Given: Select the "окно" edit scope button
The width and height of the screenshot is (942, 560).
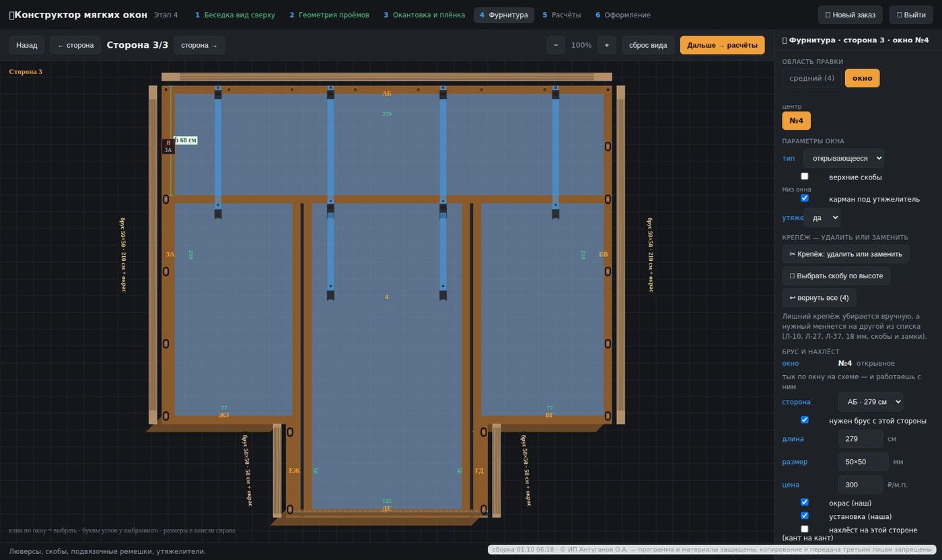Looking at the screenshot, I should click(862, 78).
